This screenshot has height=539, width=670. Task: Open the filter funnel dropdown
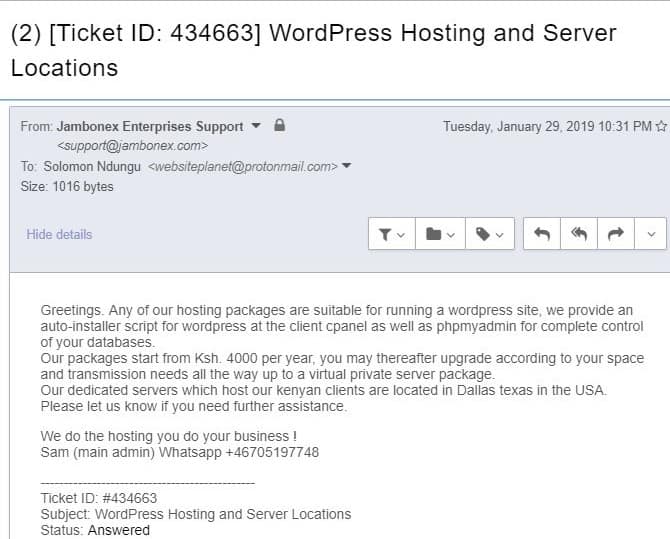392,234
